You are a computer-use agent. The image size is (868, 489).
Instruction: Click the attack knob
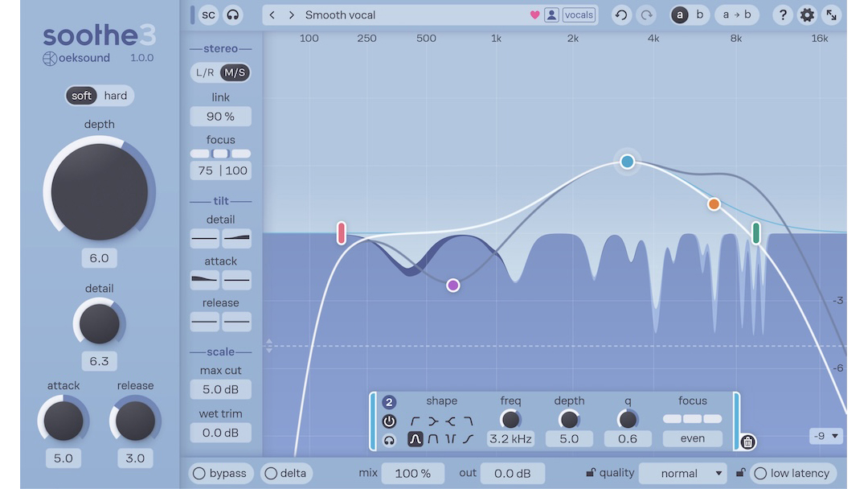coord(63,421)
